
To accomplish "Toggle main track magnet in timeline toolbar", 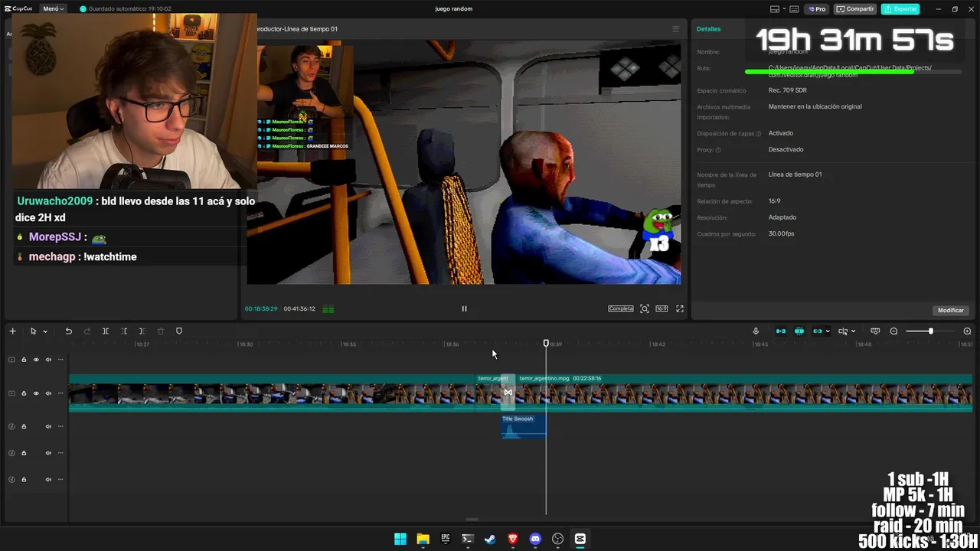I will pyautogui.click(x=781, y=331).
